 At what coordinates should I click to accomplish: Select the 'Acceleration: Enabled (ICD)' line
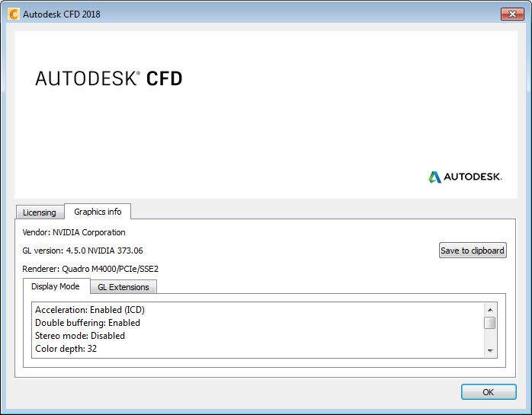(x=90, y=310)
